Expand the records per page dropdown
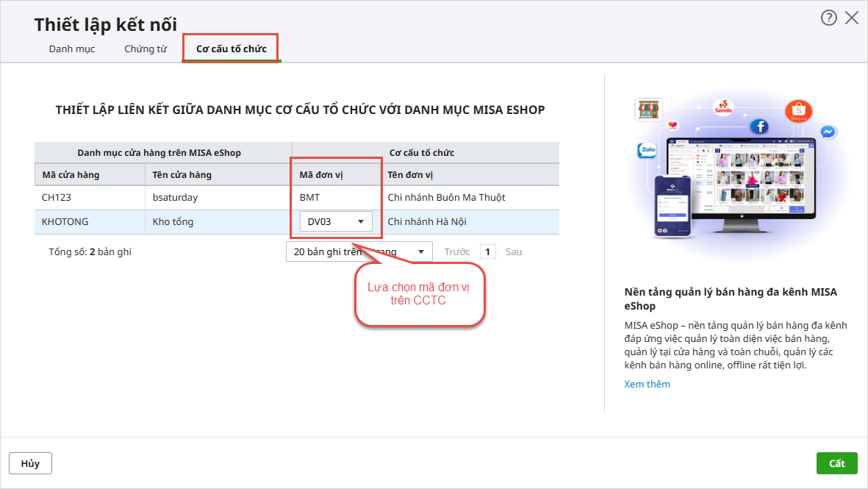The image size is (868, 489). pos(358,251)
